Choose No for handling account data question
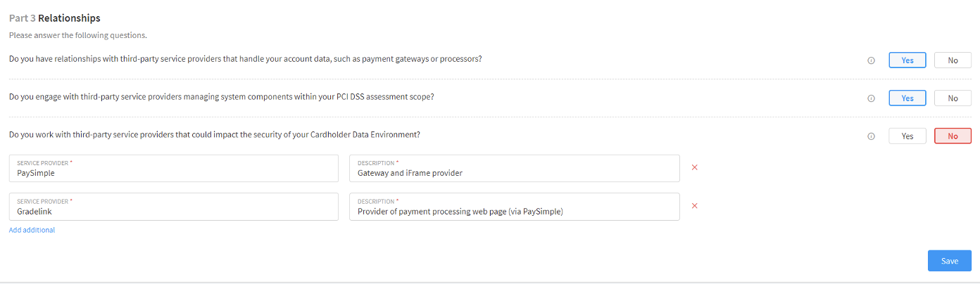The image size is (980, 284). pyautogui.click(x=953, y=60)
